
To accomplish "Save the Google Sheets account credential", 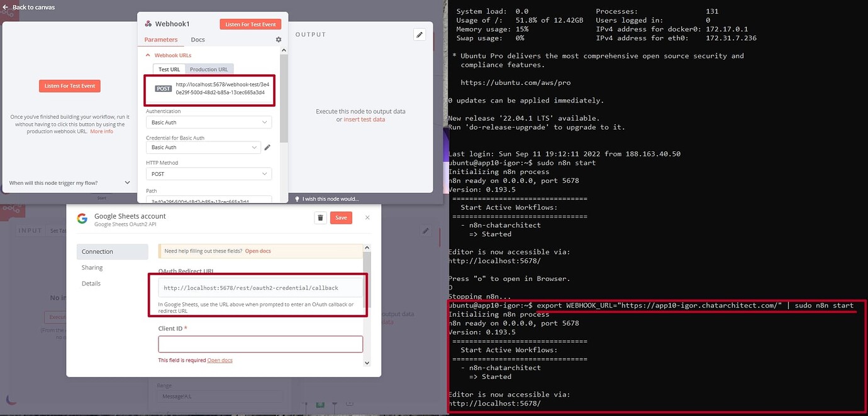I will [x=341, y=216].
